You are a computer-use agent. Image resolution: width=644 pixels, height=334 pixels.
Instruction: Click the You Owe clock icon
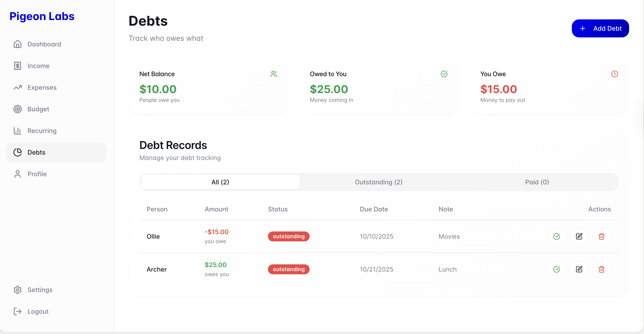click(x=614, y=74)
